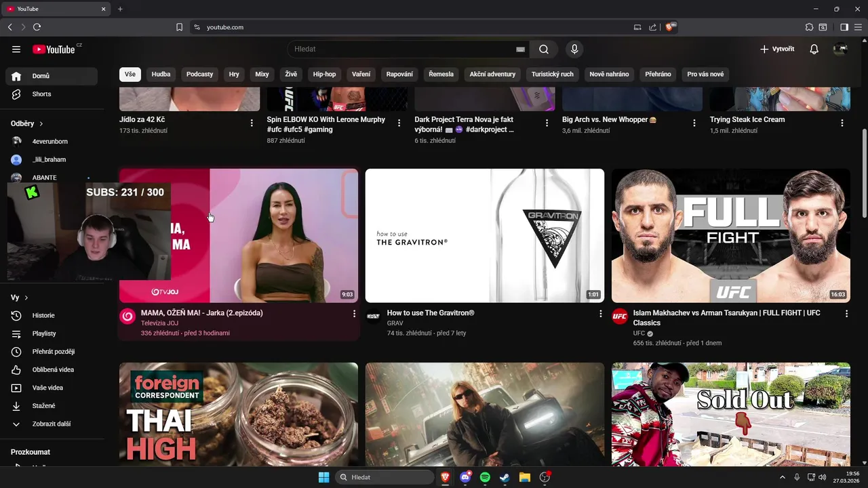868x488 pixels.
Task: Select the Hudba filter chip
Action: (x=161, y=74)
